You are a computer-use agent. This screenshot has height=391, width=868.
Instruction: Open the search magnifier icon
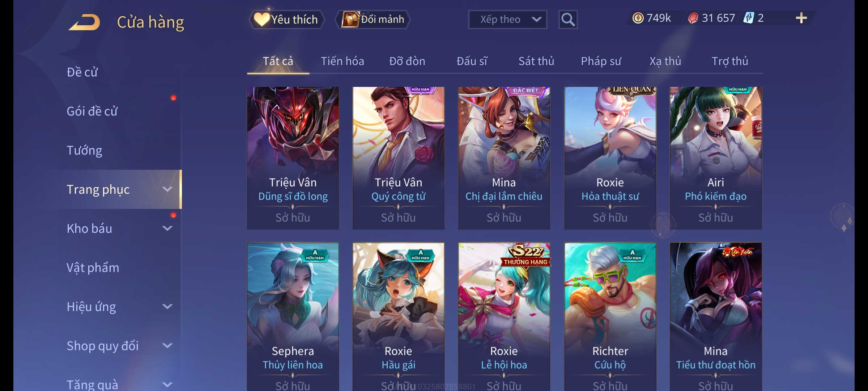(x=568, y=20)
